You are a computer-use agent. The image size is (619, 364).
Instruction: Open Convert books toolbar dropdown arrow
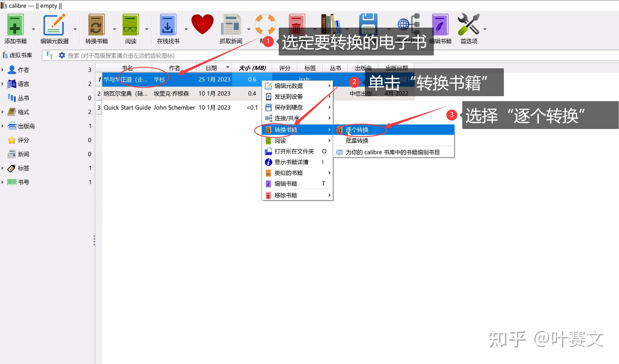click(114, 29)
